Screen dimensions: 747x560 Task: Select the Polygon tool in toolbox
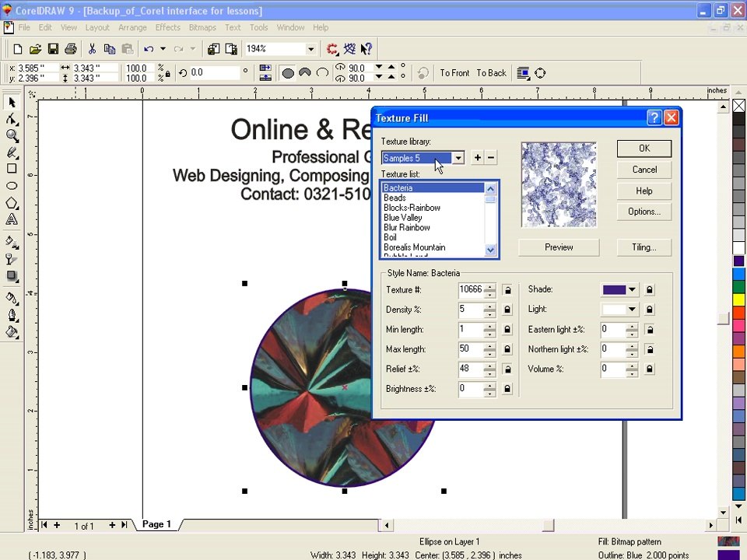tap(12, 203)
